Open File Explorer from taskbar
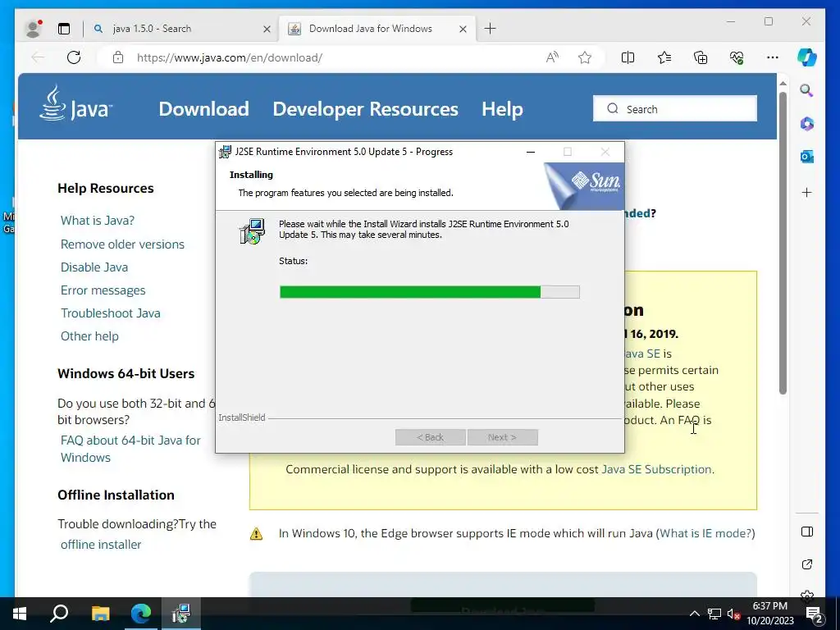Image resolution: width=840 pixels, height=630 pixels. tap(100, 614)
